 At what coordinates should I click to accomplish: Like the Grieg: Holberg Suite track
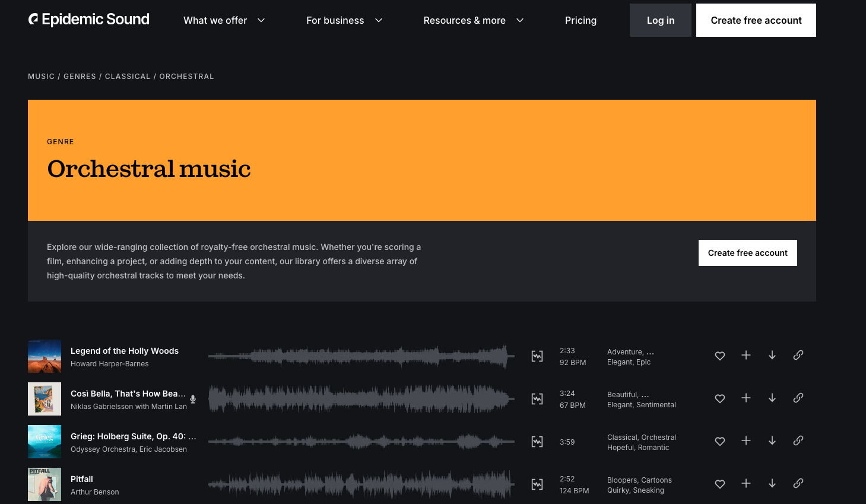(720, 441)
